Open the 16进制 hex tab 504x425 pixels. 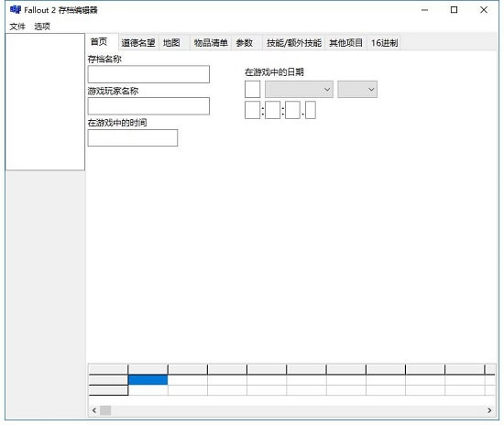tap(385, 43)
